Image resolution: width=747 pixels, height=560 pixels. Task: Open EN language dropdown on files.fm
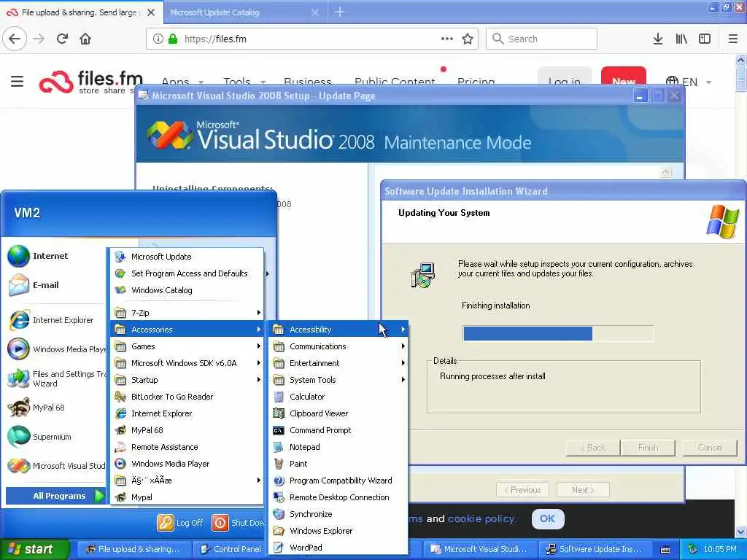pos(689,82)
